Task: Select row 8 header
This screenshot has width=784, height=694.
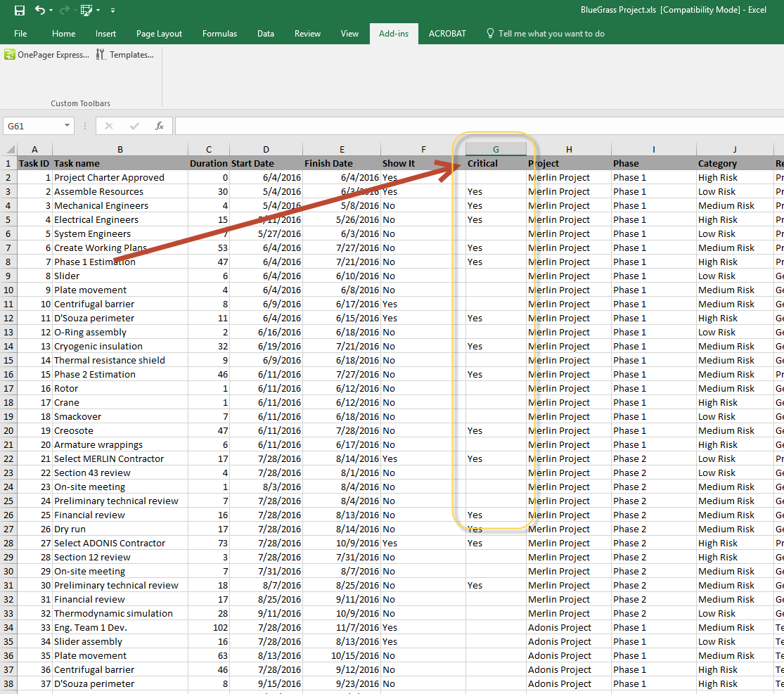Action: click(8, 262)
